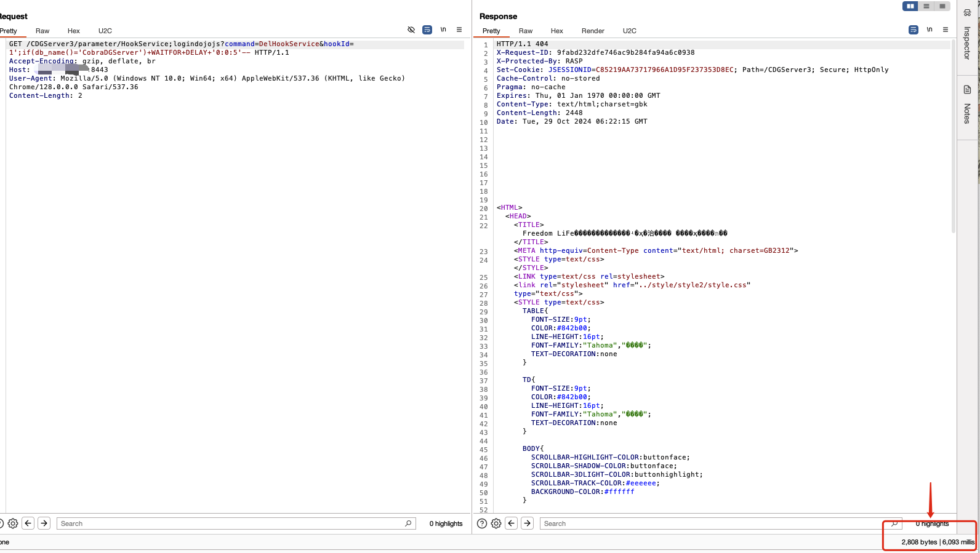
Task: Click the Response vertical scrollbar
Action: pos(954,137)
